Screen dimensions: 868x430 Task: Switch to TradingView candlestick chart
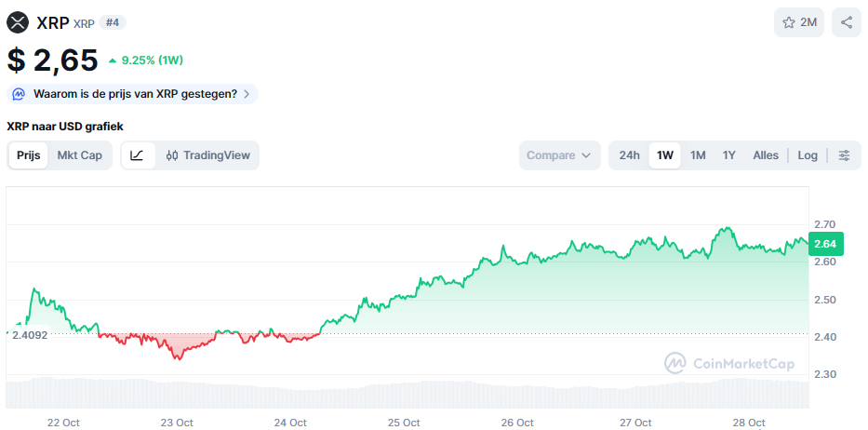coord(208,155)
